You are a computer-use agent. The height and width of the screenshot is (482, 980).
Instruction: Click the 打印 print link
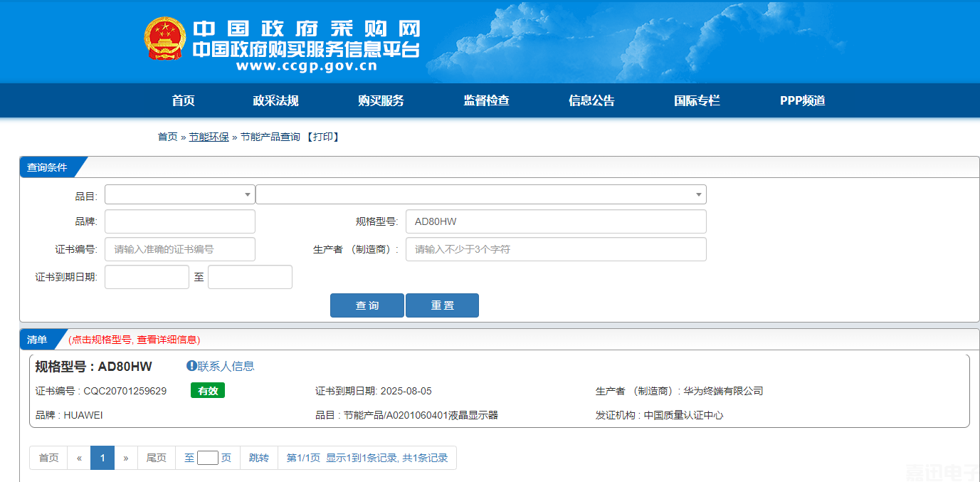(x=323, y=137)
